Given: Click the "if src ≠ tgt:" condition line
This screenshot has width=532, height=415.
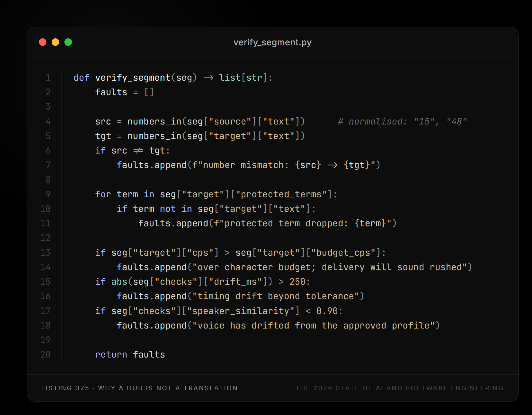Looking at the screenshot, I should (x=132, y=151).
